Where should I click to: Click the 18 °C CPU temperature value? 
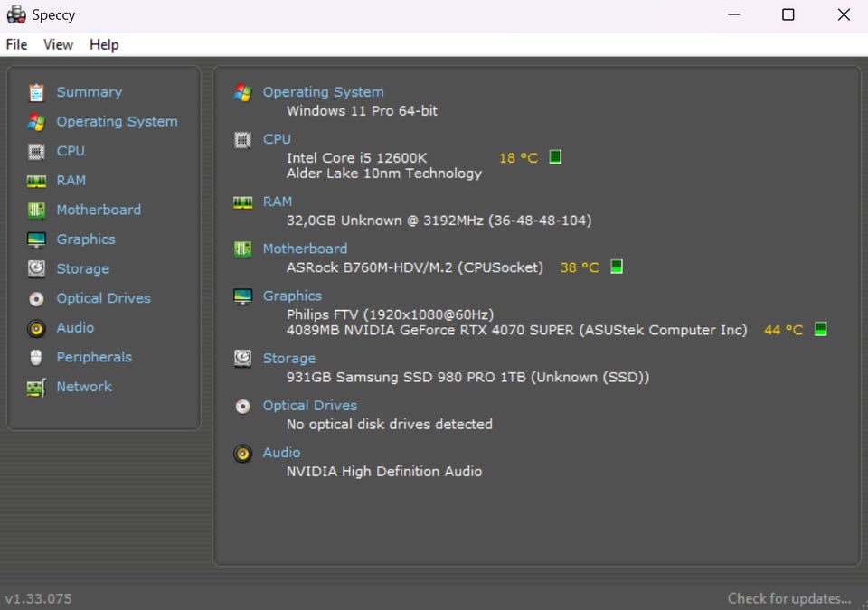(518, 158)
